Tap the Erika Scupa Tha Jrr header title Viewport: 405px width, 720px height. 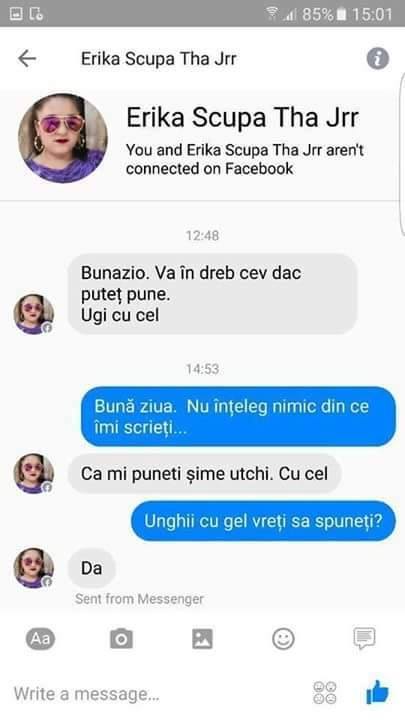pos(159,59)
